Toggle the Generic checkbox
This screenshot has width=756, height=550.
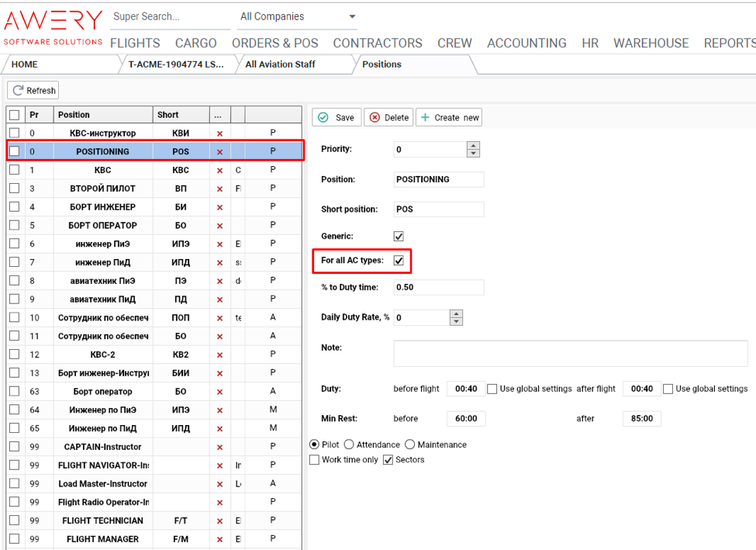click(x=399, y=236)
